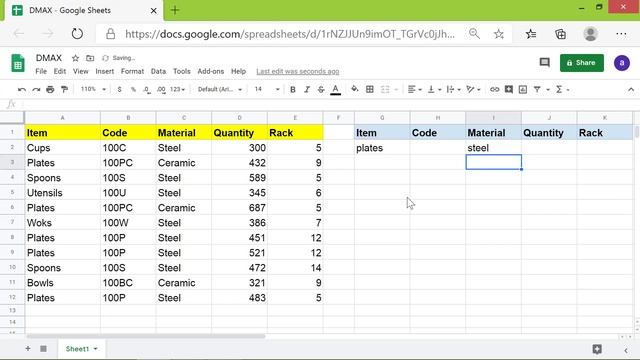Click the DMAX document title

pyautogui.click(x=49, y=58)
